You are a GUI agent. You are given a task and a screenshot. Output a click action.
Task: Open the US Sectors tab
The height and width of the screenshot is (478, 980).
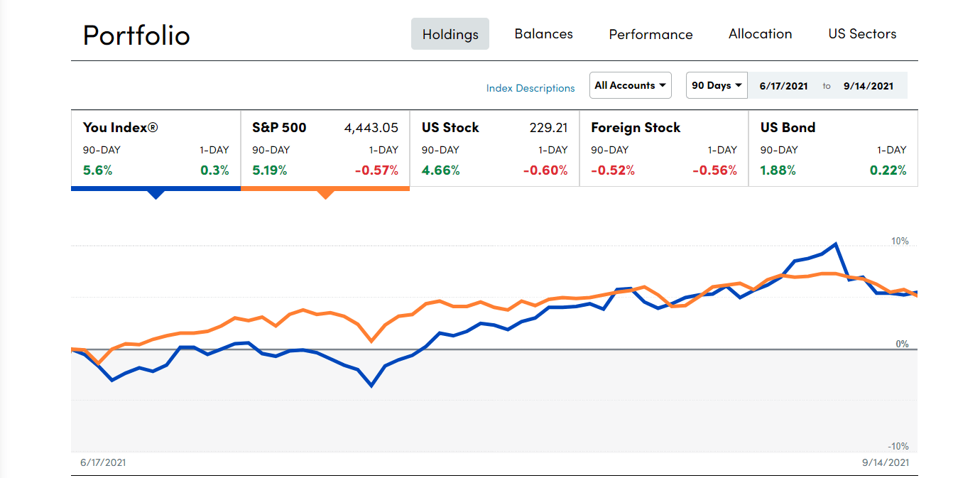pyautogui.click(x=861, y=33)
